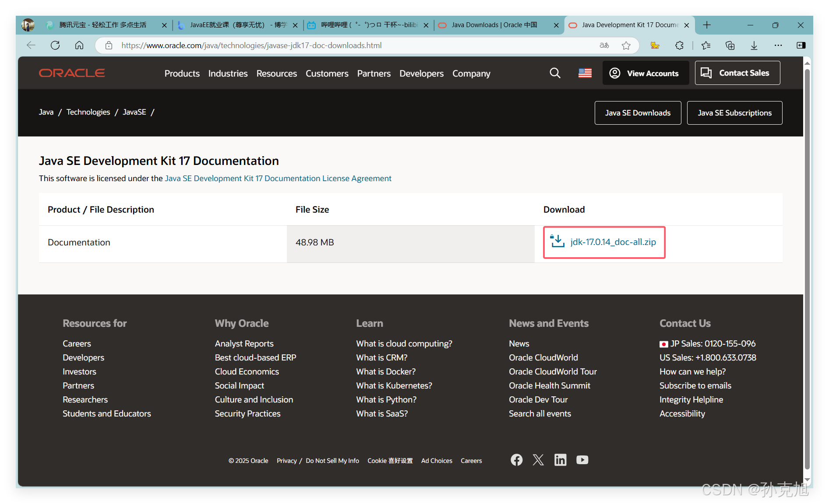
Task: Close the Java Downloads Oracle tab
Action: point(556,25)
